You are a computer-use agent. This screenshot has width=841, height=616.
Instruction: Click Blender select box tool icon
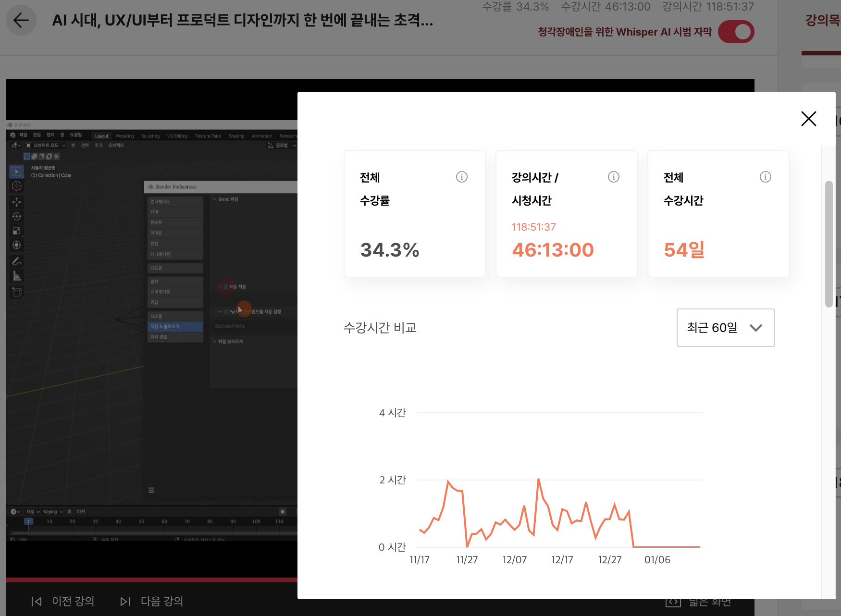tap(16, 171)
